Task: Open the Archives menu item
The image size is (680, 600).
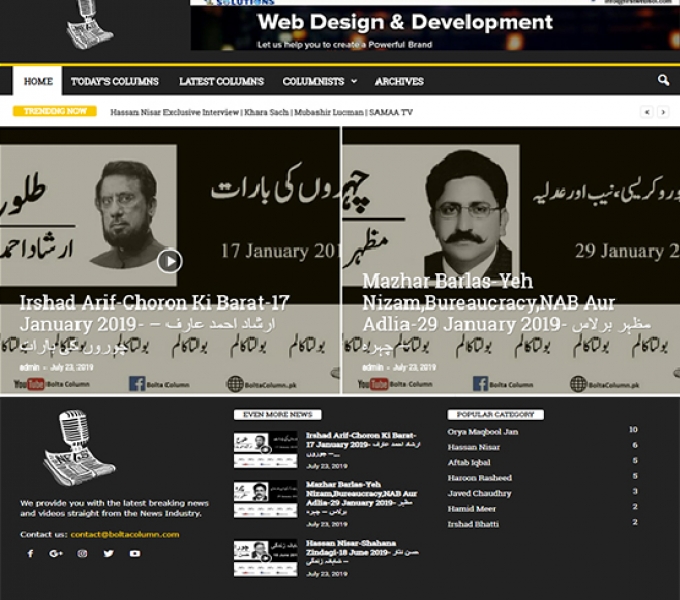Action: coord(399,82)
